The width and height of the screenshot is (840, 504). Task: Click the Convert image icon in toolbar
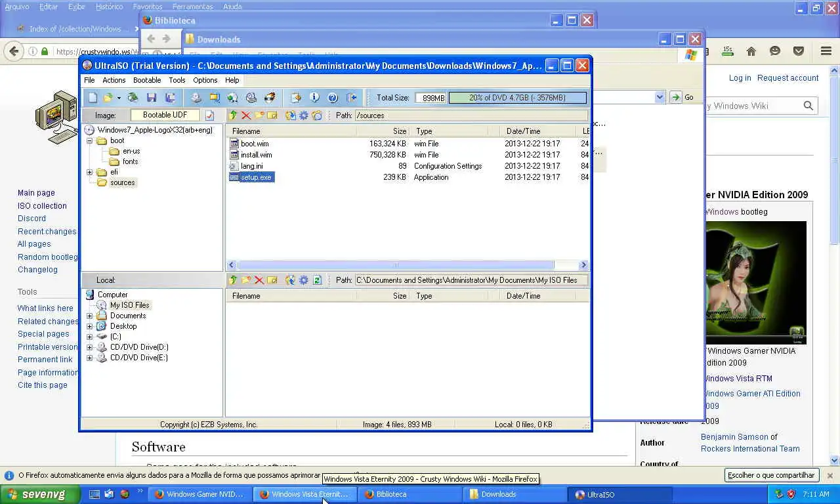coord(232,98)
